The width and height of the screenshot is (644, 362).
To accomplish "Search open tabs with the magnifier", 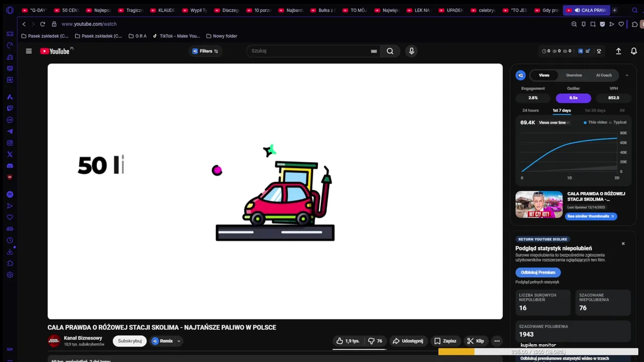I will click(635, 10).
